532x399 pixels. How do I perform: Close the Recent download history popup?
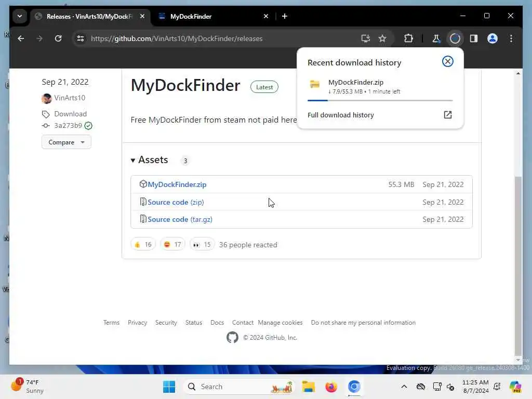pyautogui.click(x=447, y=61)
